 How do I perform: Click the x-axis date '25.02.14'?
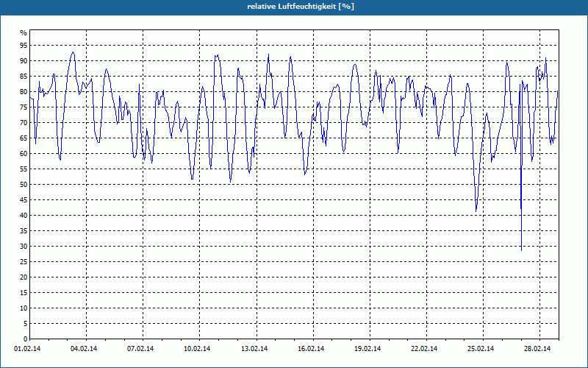(x=481, y=349)
